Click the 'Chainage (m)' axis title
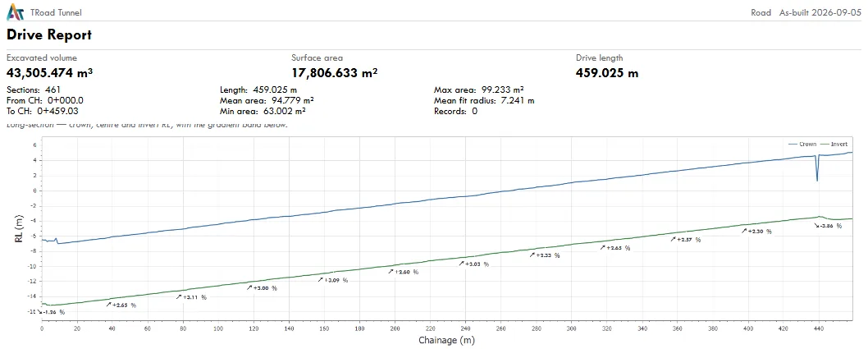This screenshot has height=349, width=868. click(446, 340)
